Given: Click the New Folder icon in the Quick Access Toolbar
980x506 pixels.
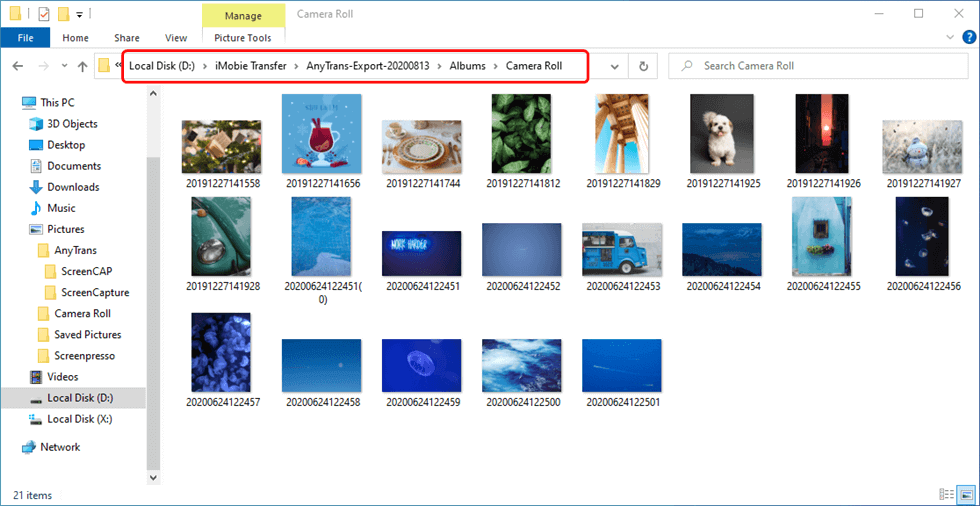Looking at the screenshot, I should (x=63, y=14).
